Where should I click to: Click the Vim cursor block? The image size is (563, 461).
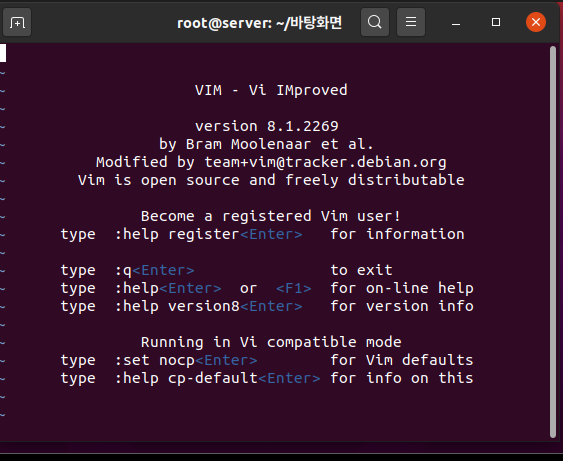pos(3,53)
